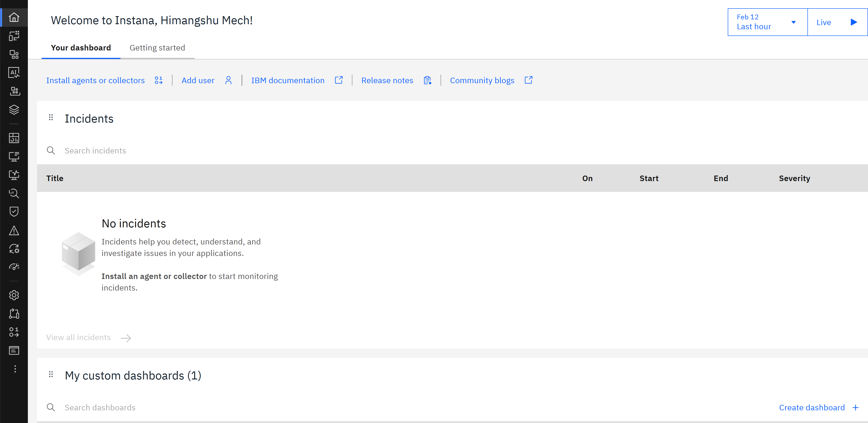Open the news list icon at sidebar bottom
The image size is (868, 423).
tap(14, 350)
